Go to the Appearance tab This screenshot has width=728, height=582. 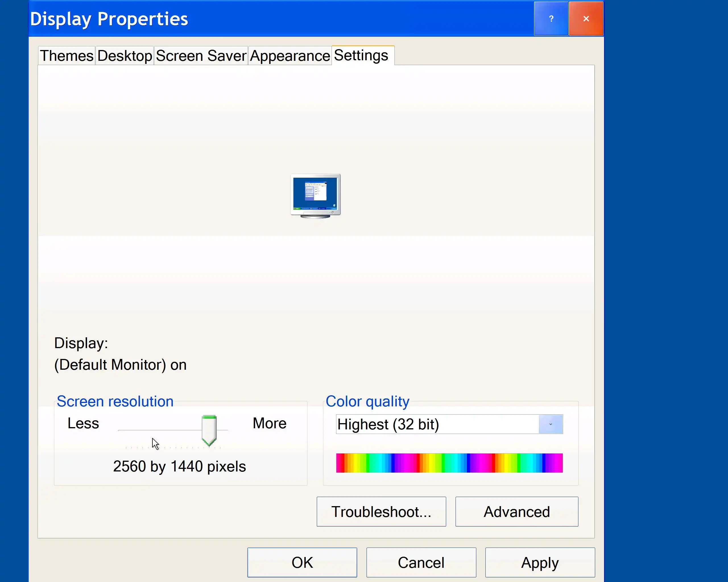[x=290, y=56]
